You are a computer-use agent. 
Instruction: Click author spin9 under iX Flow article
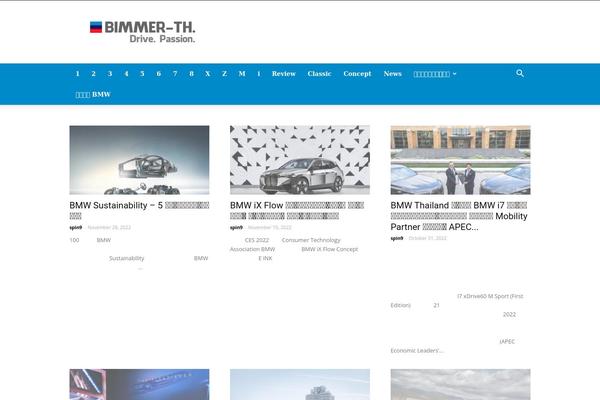236,227
